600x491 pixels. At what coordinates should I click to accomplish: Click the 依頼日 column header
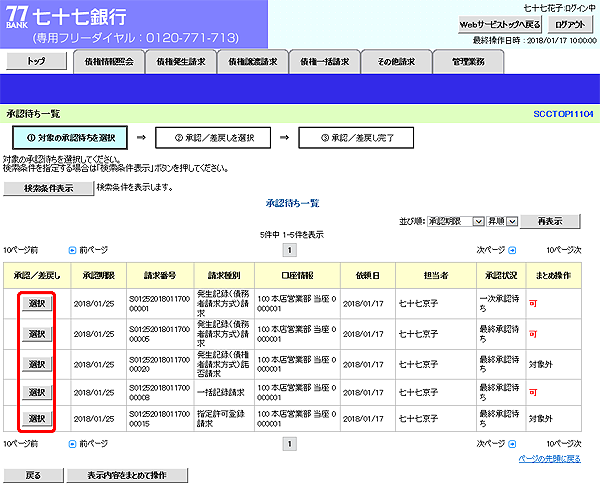click(368, 276)
